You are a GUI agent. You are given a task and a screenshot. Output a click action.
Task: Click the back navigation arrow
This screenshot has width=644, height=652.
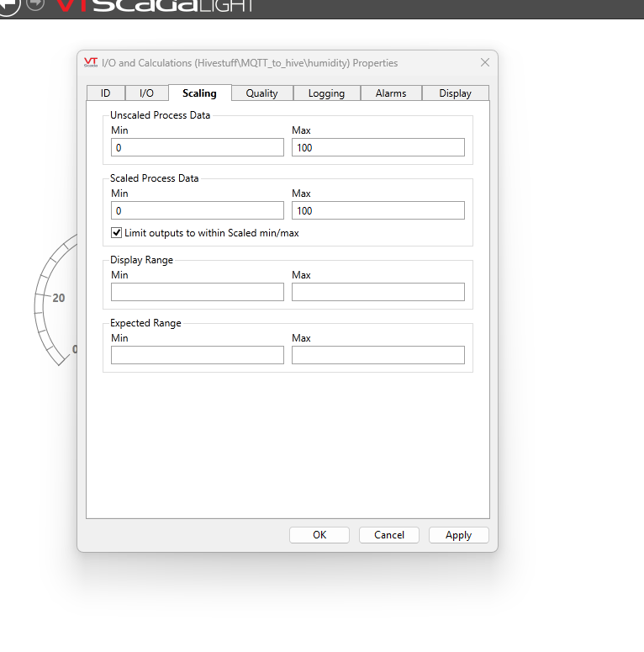(x=7, y=4)
